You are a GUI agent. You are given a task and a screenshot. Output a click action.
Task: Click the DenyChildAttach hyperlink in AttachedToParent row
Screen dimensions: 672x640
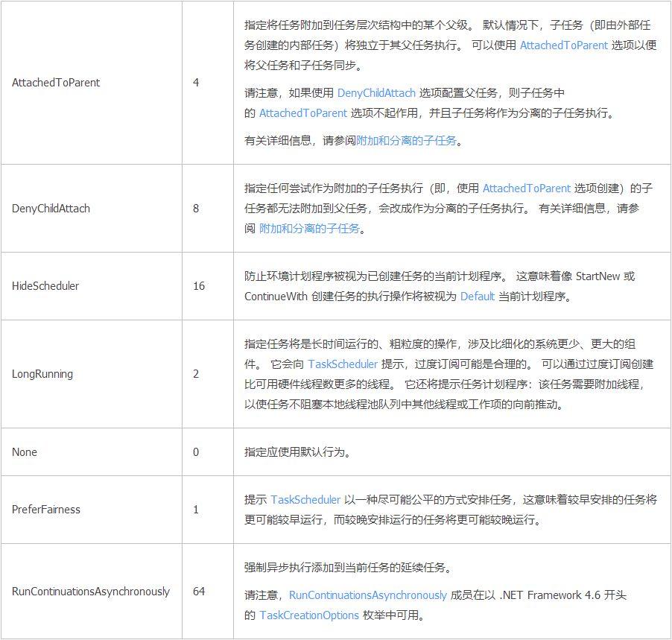(x=376, y=92)
